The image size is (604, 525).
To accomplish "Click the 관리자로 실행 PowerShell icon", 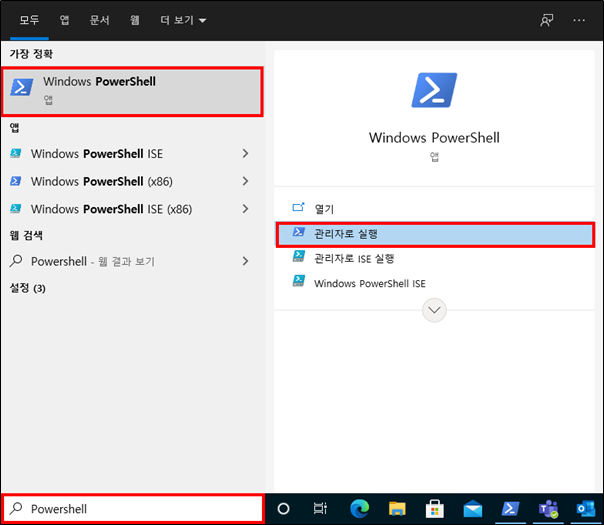I will click(299, 232).
